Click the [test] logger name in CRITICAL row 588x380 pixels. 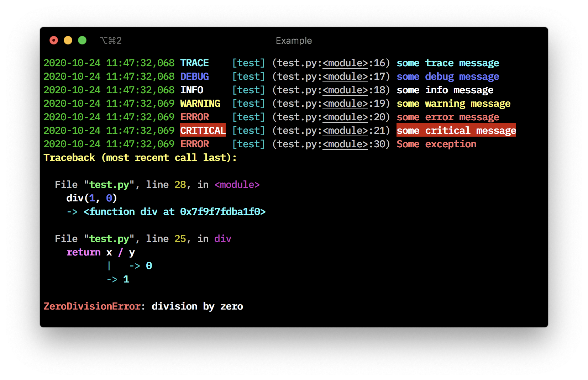[248, 131]
